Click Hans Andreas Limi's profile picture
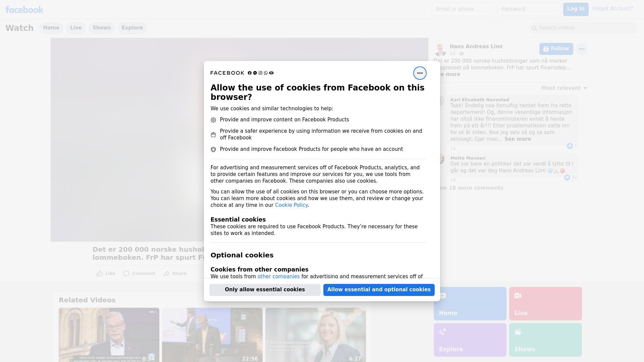 (x=440, y=50)
